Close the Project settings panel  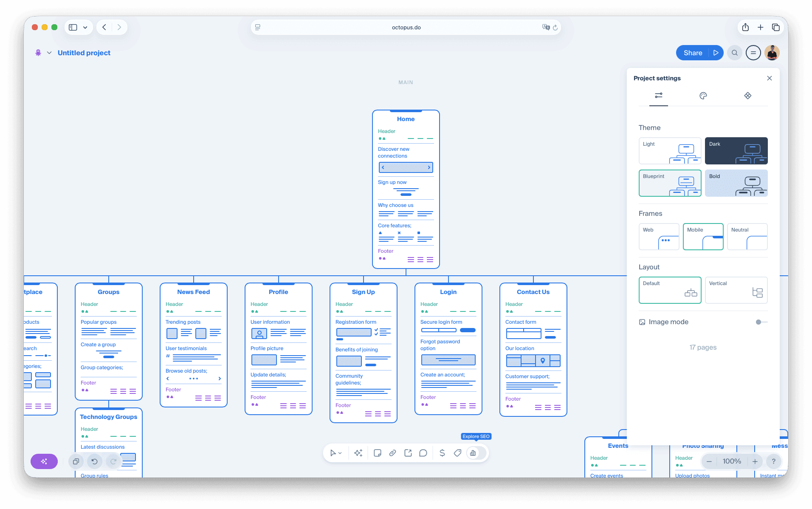click(x=770, y=78)
